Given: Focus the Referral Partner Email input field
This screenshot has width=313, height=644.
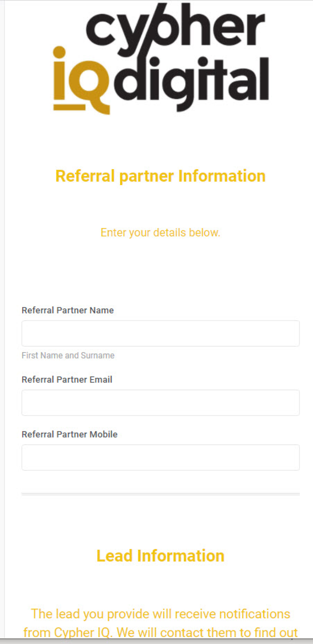Looking at the screenshot, I should click(160, 403).
